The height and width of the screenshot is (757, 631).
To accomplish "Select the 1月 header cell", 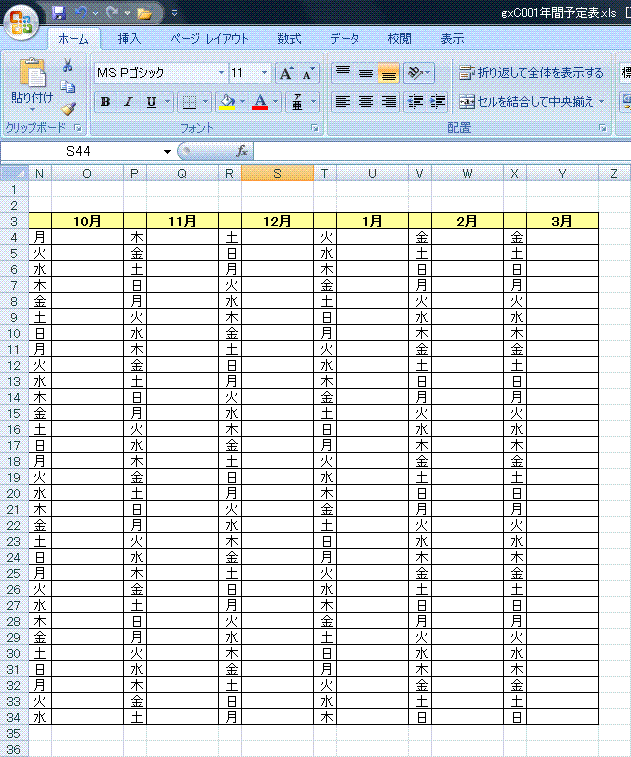I will [x=372, y=222].
